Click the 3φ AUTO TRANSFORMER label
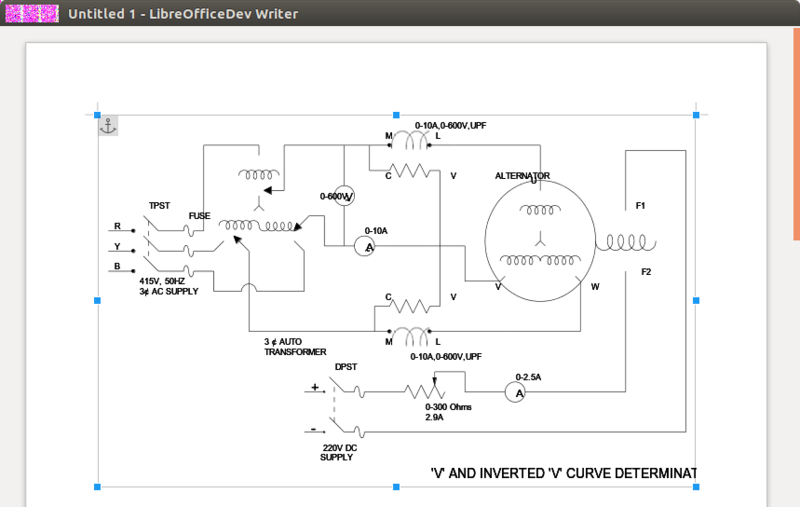Image resolution: width=800 pixels, height=507 pixels. tap(295, 347)
